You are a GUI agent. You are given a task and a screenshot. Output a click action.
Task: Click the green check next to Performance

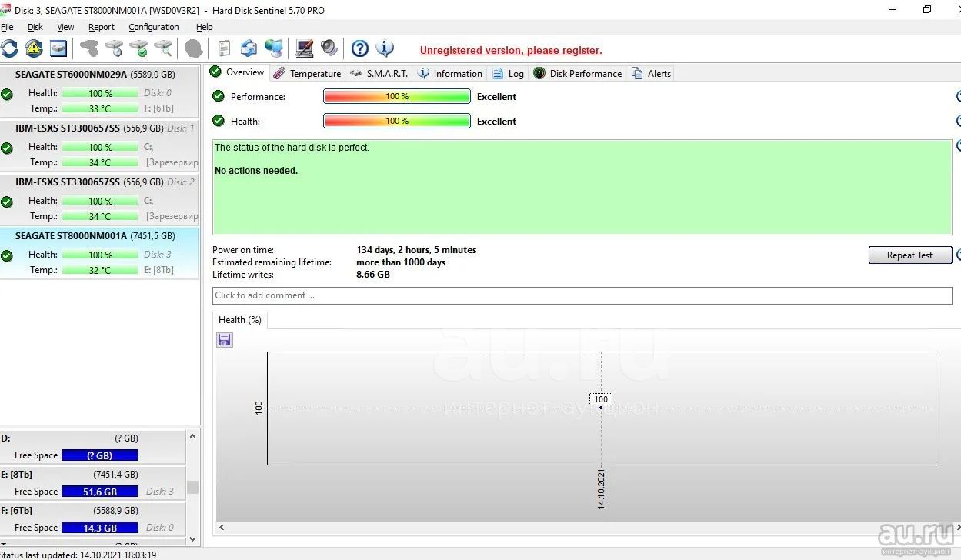pos(219,96)
